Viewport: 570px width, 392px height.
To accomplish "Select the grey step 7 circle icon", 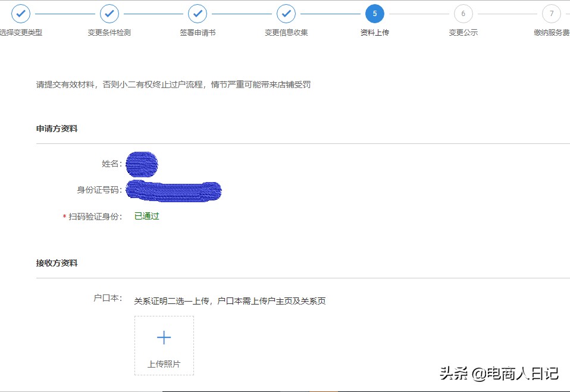I will (551, 13).
